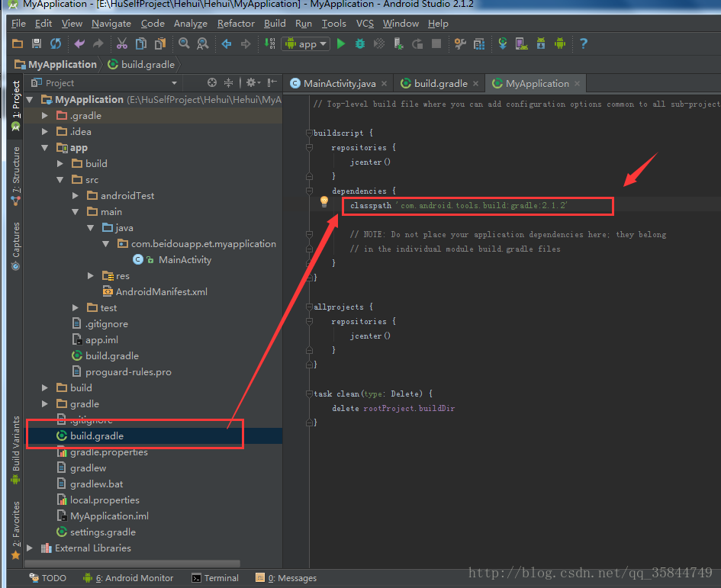The height and width of the screenshot is (588, 721).
Task: Collapse the MyApplication root node
Action: pyautogui.click(x=31, y=100)
